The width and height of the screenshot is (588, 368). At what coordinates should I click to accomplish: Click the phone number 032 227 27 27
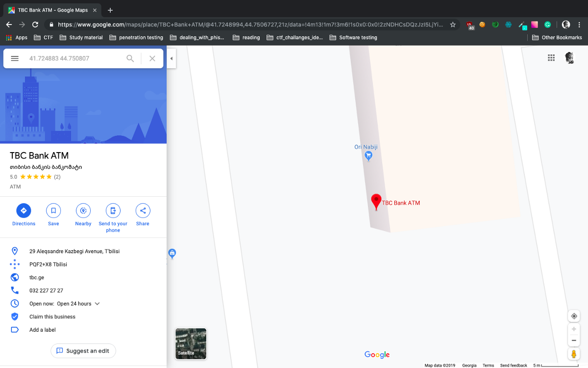click(x=46, y=290)
